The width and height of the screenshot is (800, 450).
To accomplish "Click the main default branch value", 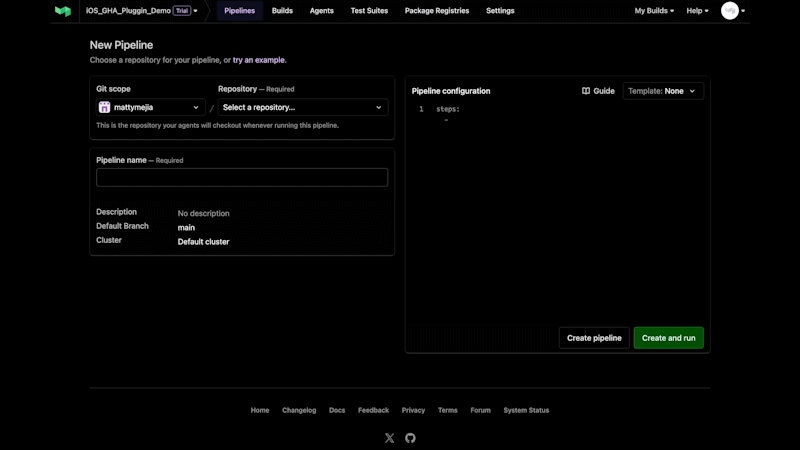I will [186, 228].
